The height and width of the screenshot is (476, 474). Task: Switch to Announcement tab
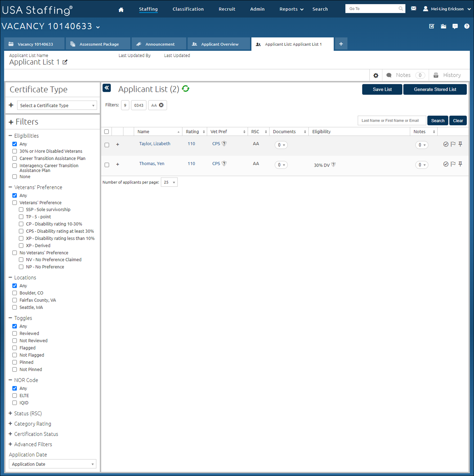click(x=159, y=44)
